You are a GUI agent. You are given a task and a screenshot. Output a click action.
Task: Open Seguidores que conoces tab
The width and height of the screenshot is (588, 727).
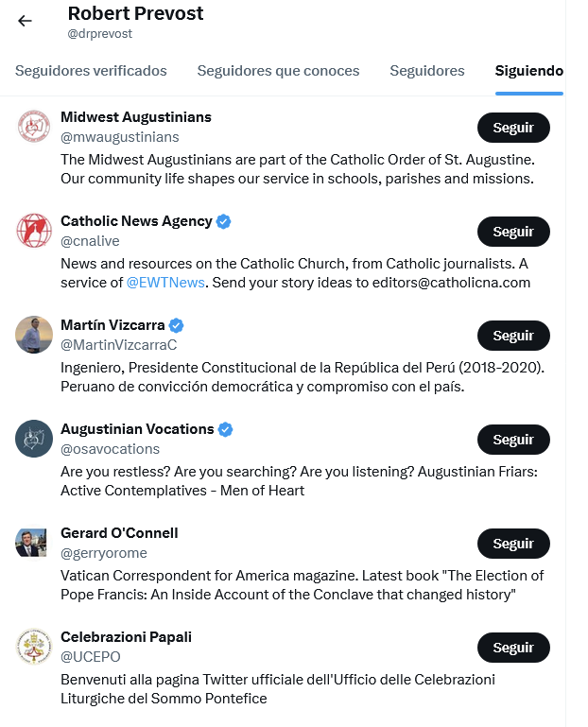[278, 71]
